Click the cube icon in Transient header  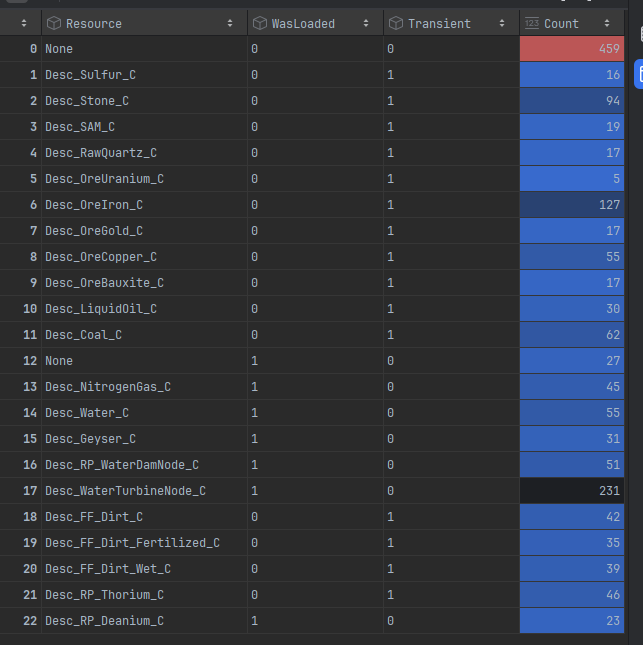click(396, 23)
